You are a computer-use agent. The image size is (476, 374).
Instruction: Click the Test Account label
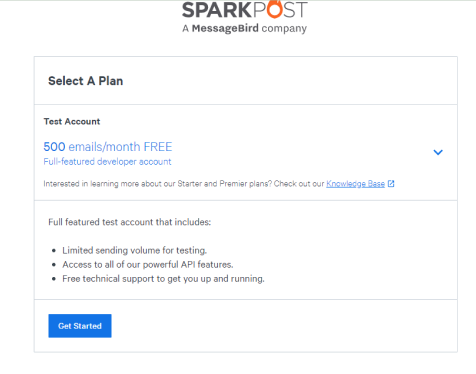tap(72, 121)
